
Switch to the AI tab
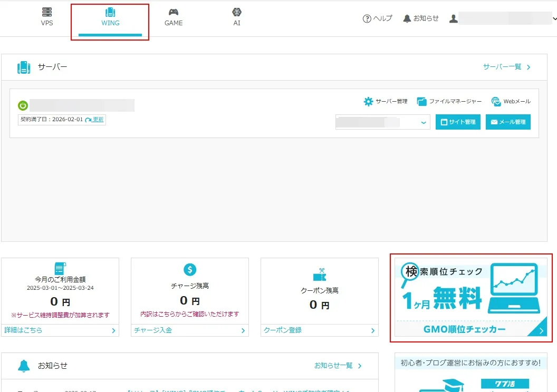(x=237, y=17)
